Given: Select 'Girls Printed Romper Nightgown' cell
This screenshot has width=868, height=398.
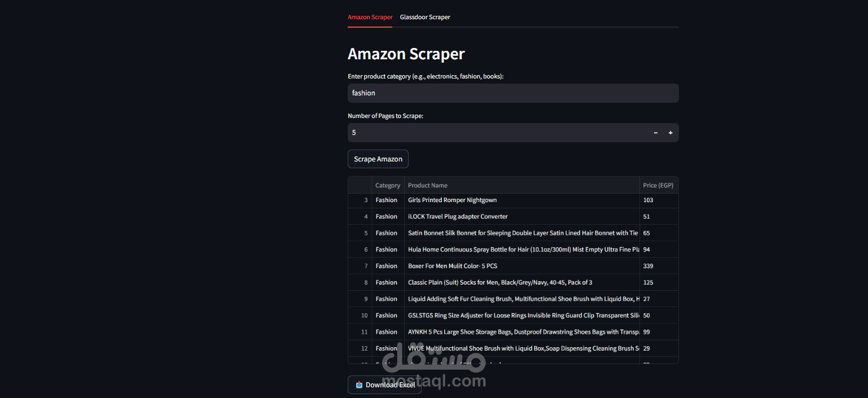Looking at the screenshot, I should tap(521, 200).
